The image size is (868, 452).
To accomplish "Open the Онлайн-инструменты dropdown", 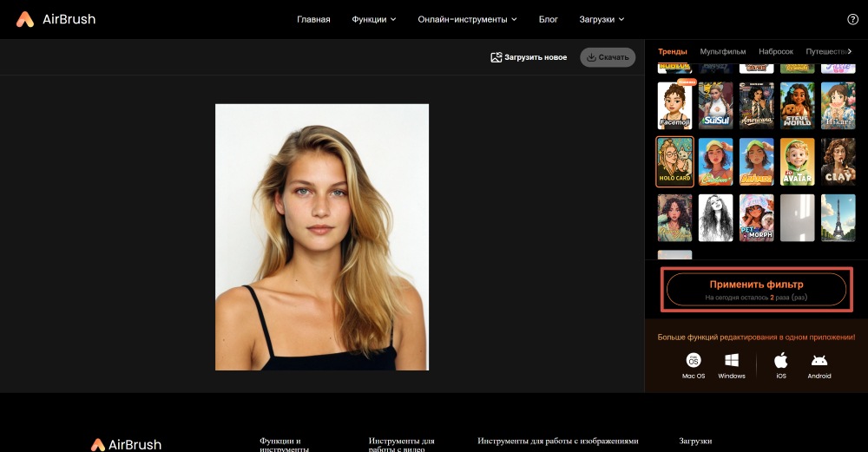I will click(x=467, y=19).
